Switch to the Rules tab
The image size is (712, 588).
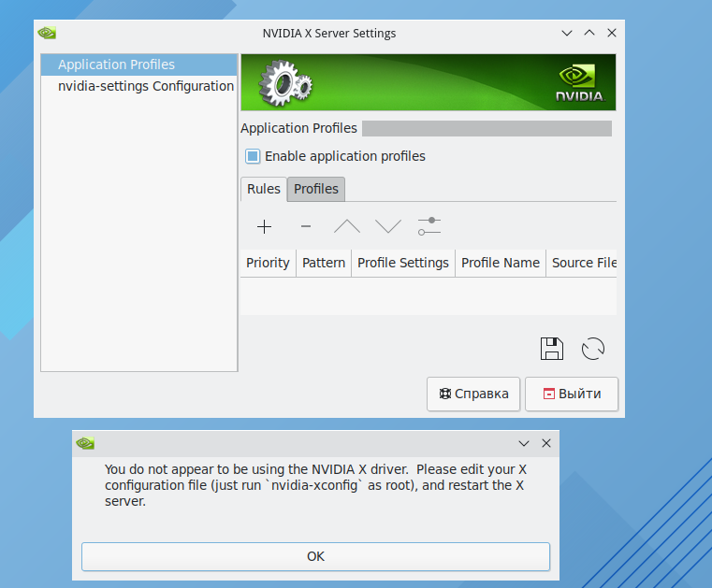click(264, 189)
